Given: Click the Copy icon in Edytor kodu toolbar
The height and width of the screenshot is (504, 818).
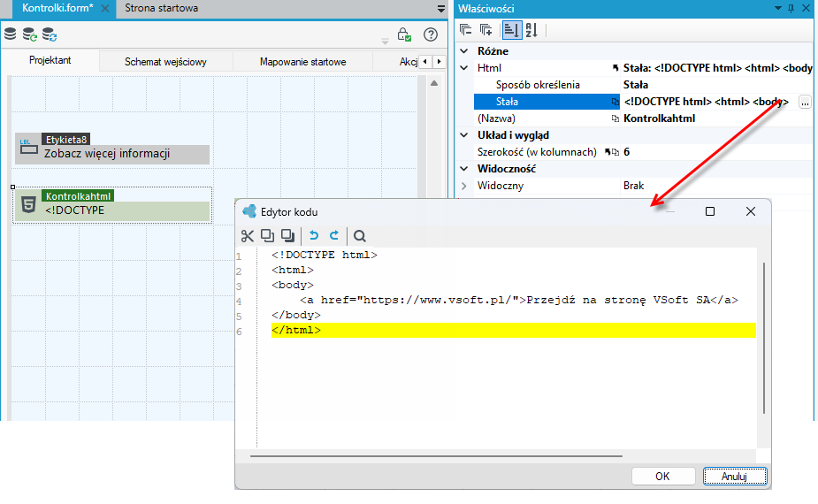Looking at the screenshot, I should coord(268,236).
